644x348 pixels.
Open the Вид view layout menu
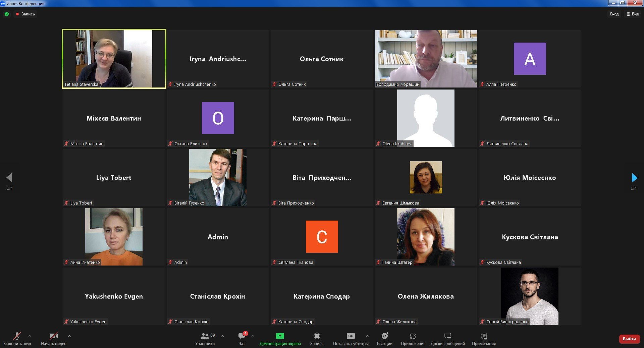point(633,14)
